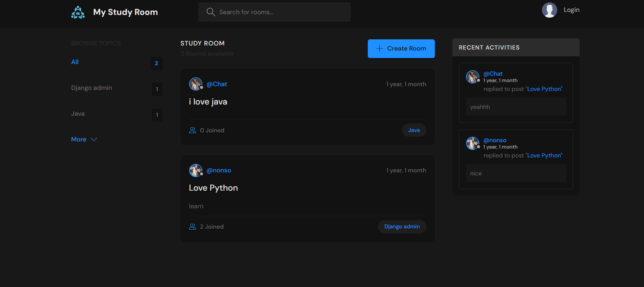Image resolution: width=644 pixels, height=287 pixels.
Task: Click the Java topic tag on room card
Action: pyautogui.click(x=414, y=130)
